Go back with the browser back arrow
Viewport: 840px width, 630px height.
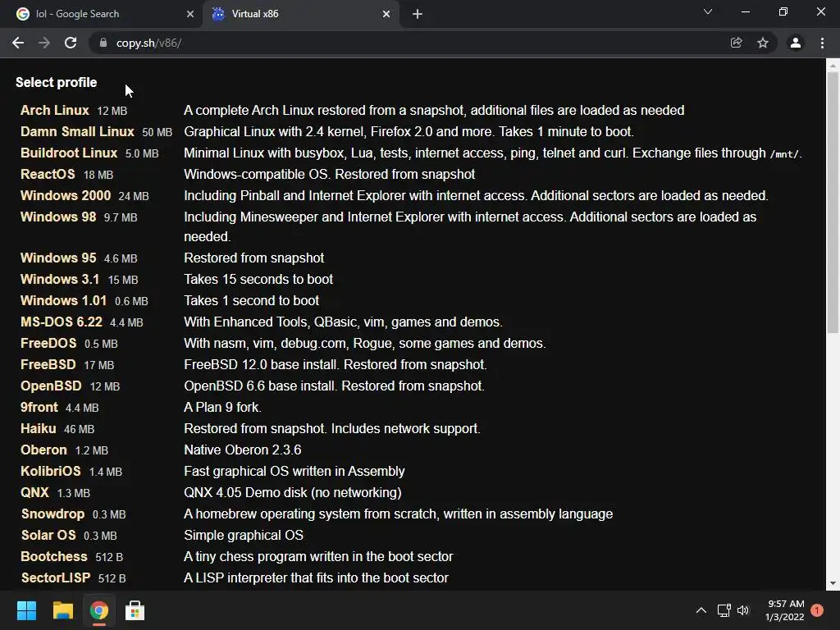(x=18, y=43)
